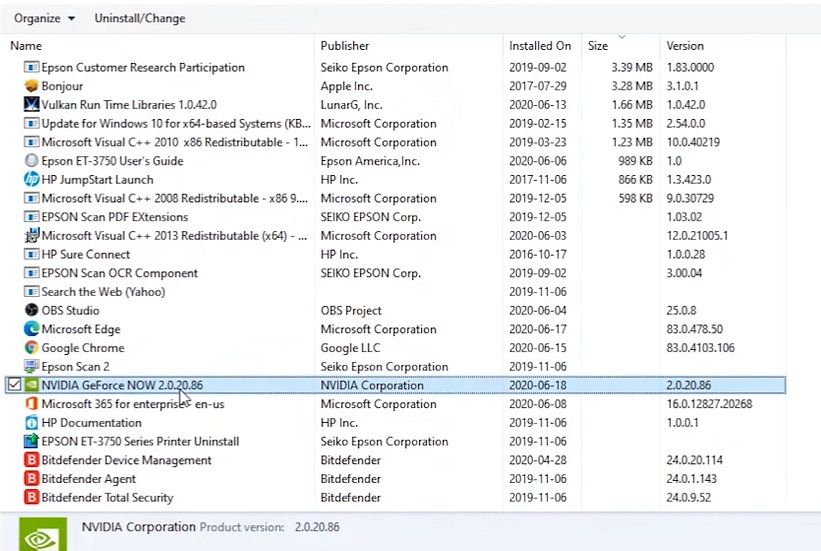Click the Epson ET-3750 User's Guide icon
Viewport: 821px width, 551px height.
(x=31, y=161)
